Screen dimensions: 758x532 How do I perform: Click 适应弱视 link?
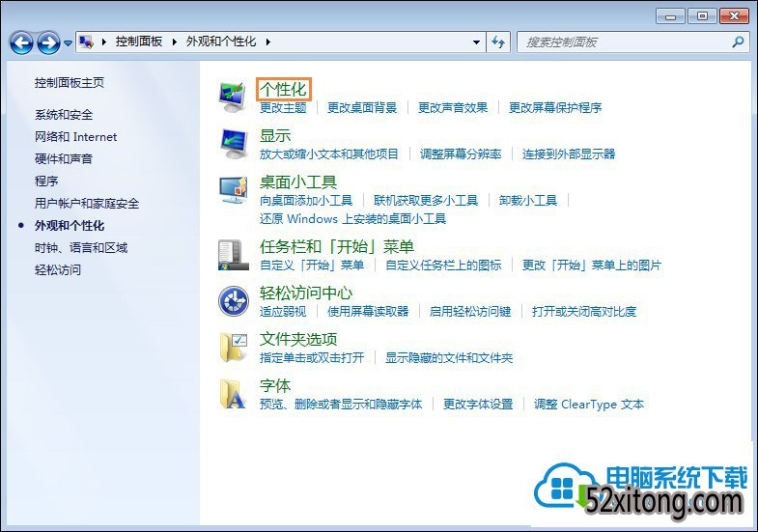coord(283,312)
